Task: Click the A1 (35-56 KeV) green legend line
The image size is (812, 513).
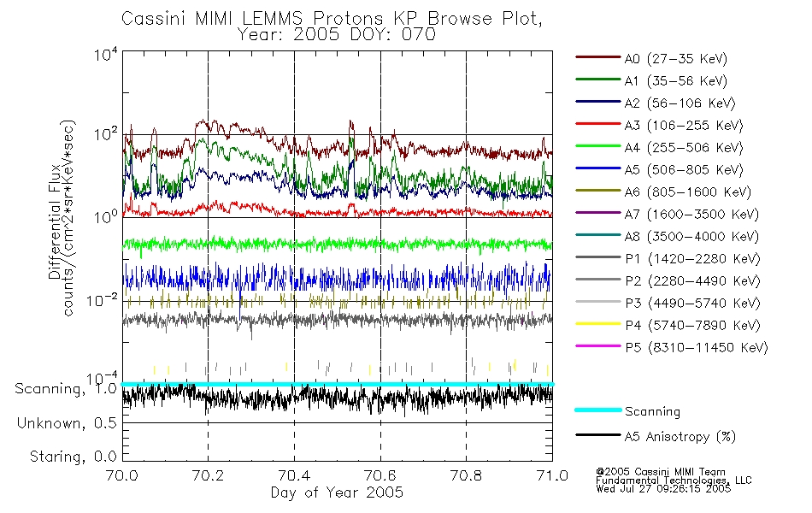Action: tap(598, 80)
